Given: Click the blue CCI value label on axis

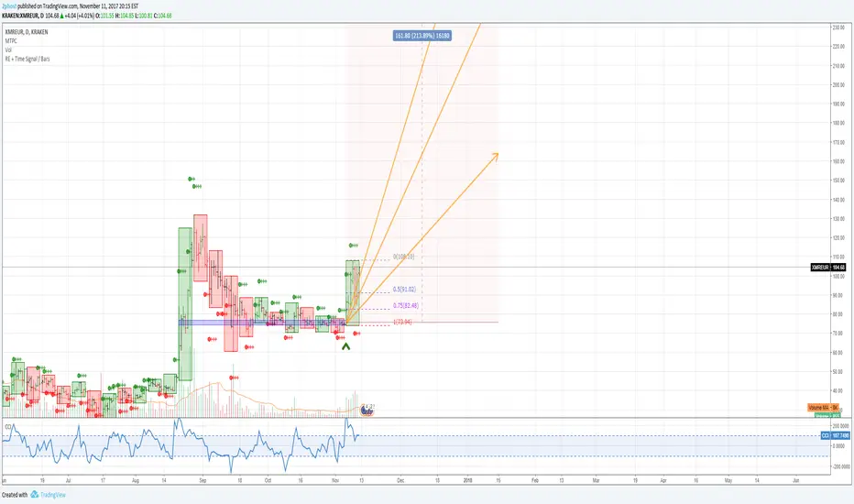Looking at the screenshot, I should (x=835, y=435).
